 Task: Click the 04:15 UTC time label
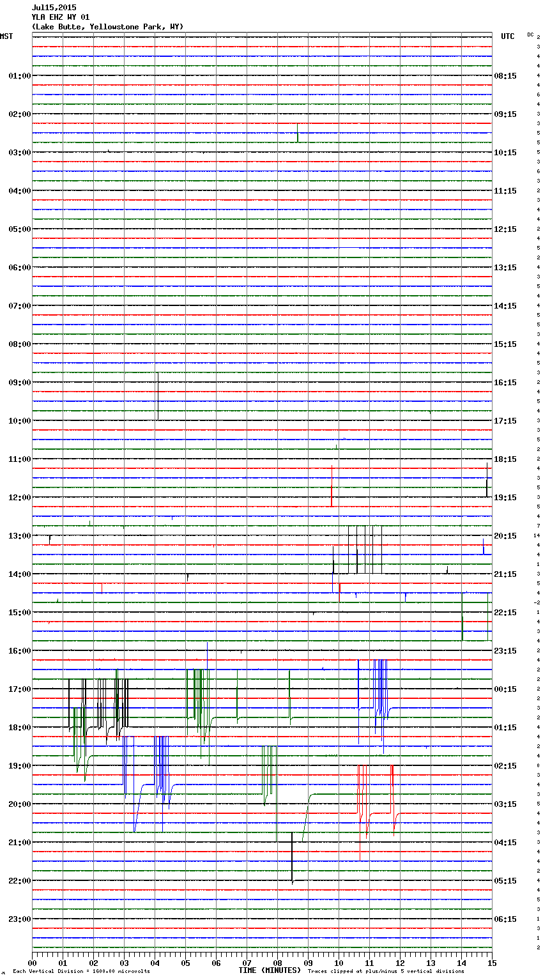505,843
